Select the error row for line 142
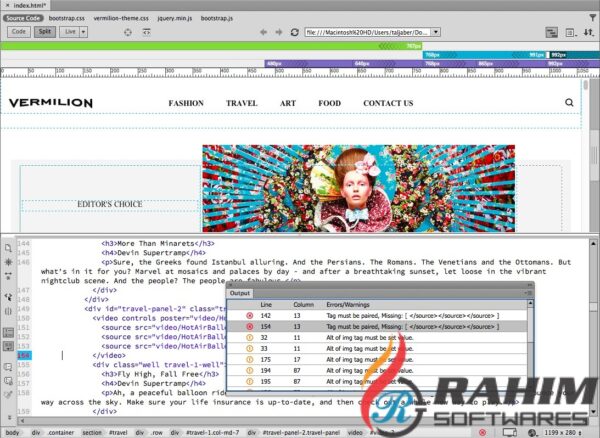 tap(377, 316)
